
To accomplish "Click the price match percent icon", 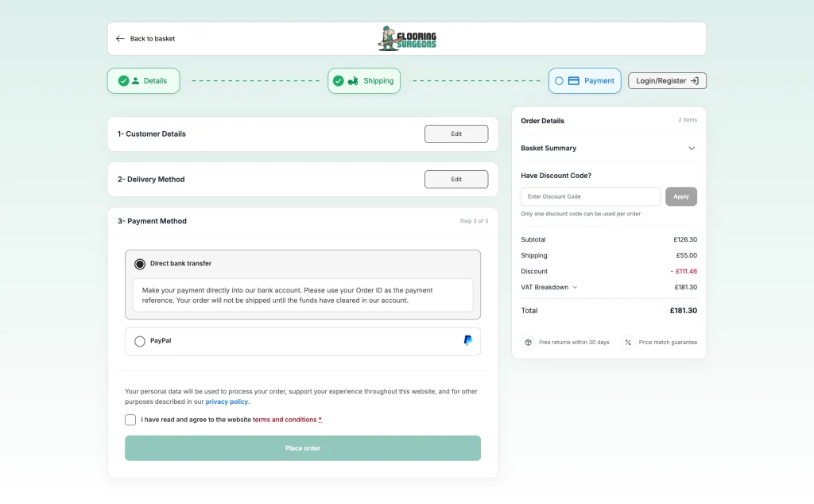I will click(x=628, y=342).
